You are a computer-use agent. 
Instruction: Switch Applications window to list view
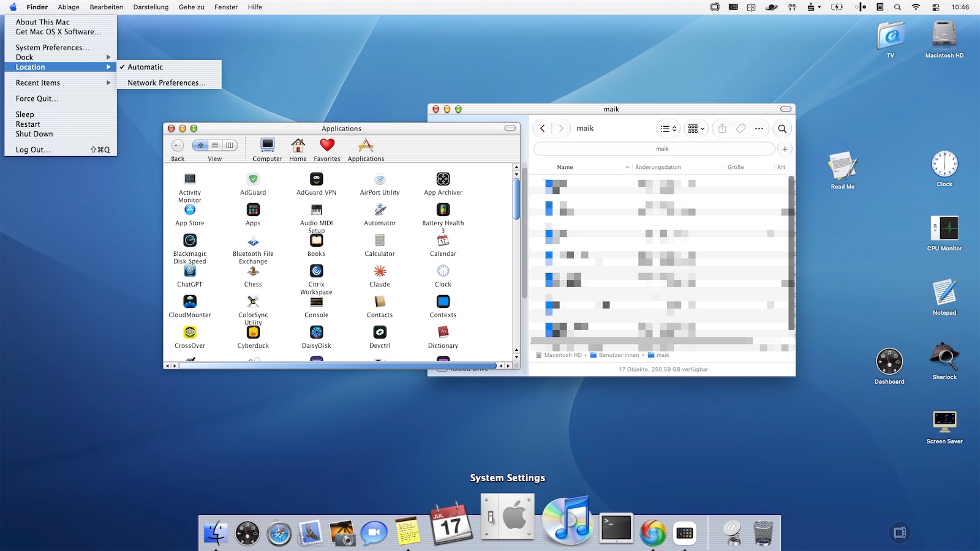point(215,145)
